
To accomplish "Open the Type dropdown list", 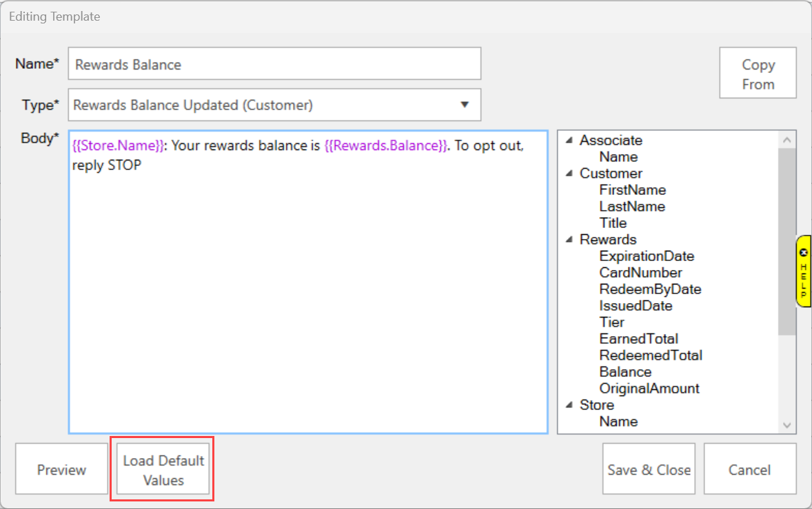I will point(465,105).
